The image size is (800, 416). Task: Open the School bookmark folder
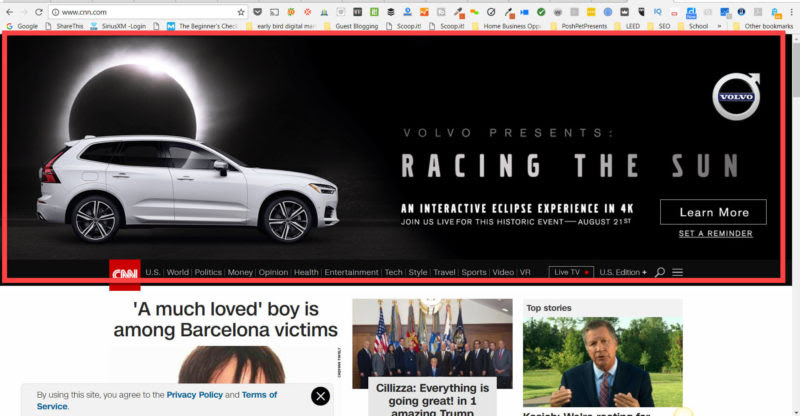693,26
